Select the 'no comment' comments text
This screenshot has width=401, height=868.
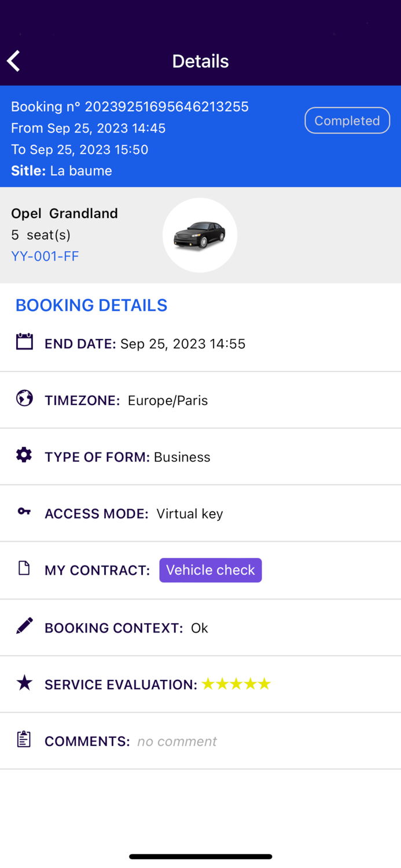177,741
